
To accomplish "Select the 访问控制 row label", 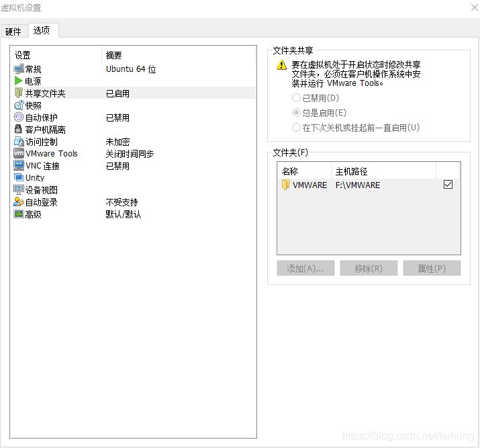I will point(42,142).
